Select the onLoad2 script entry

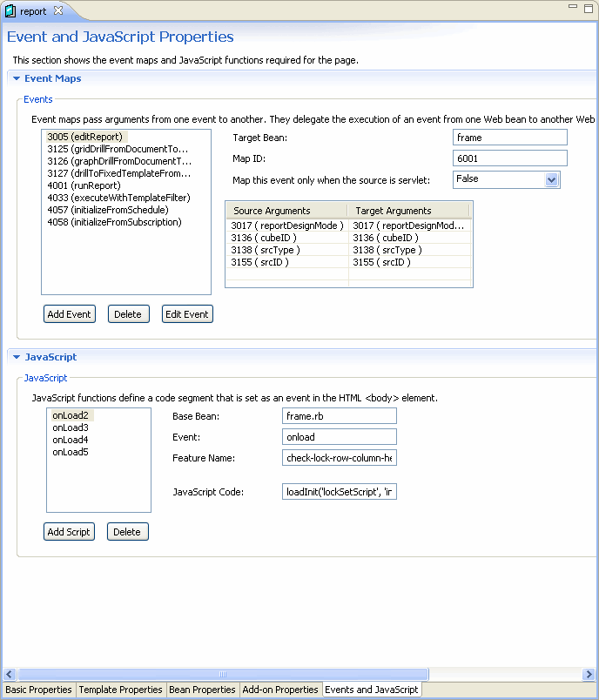click(71, 415)
